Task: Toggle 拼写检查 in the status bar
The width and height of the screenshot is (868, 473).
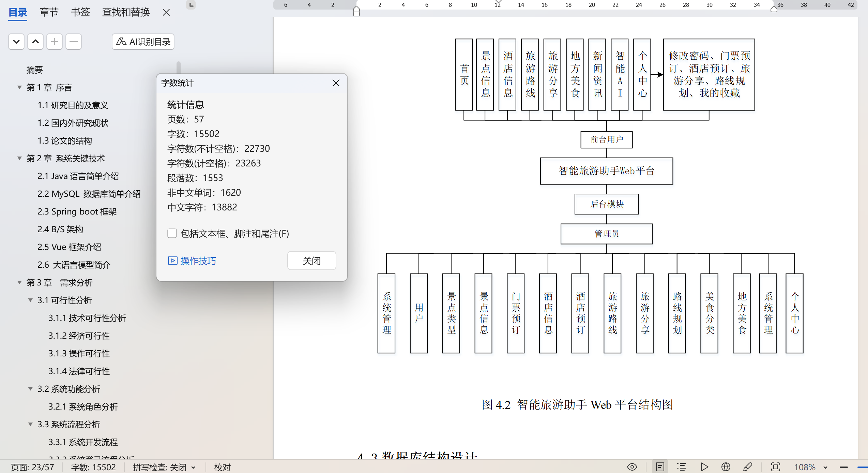Action: pos(159,467)
